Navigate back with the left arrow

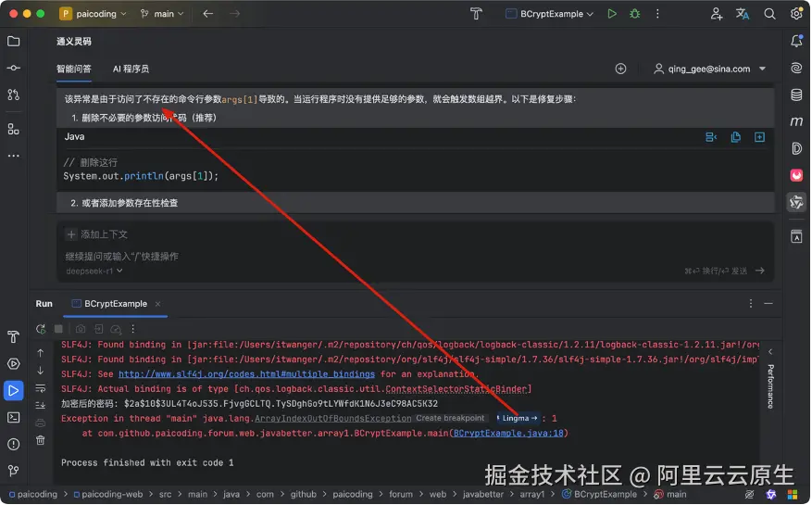(x=208, y=14)
